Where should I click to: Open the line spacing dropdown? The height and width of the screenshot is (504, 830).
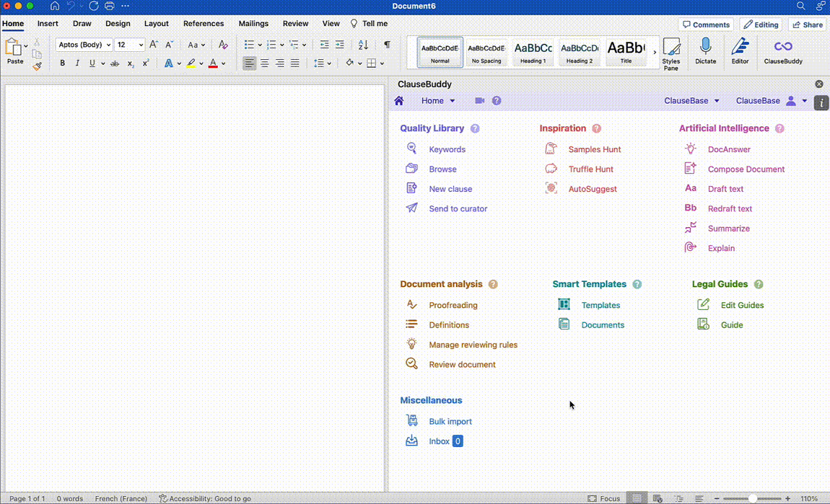[x=323, y=63]
